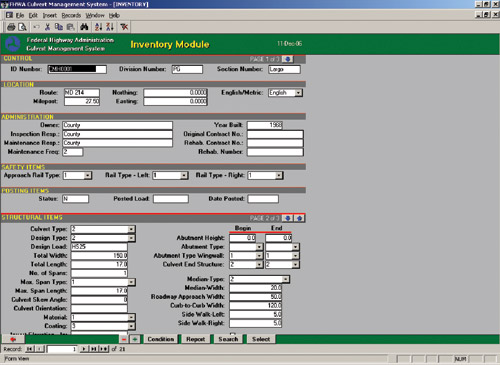Click the red back arrow button at bottom left

click(x=13, y=339)
